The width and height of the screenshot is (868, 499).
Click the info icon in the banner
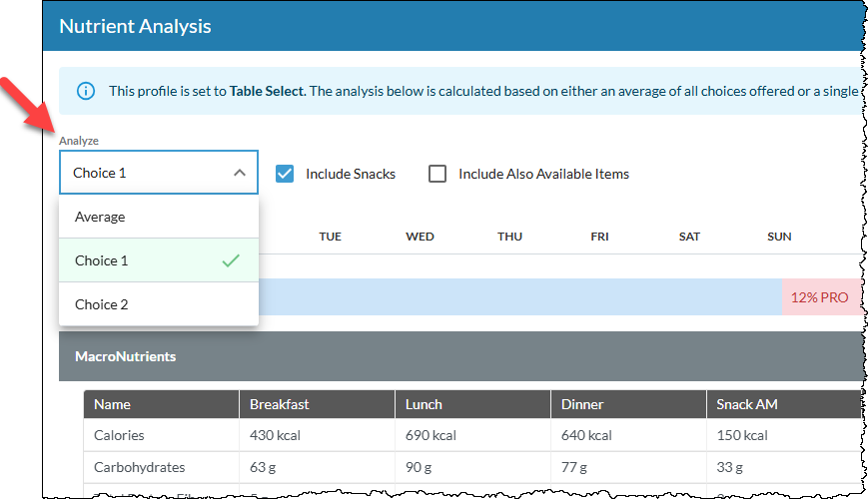(85, 91)
